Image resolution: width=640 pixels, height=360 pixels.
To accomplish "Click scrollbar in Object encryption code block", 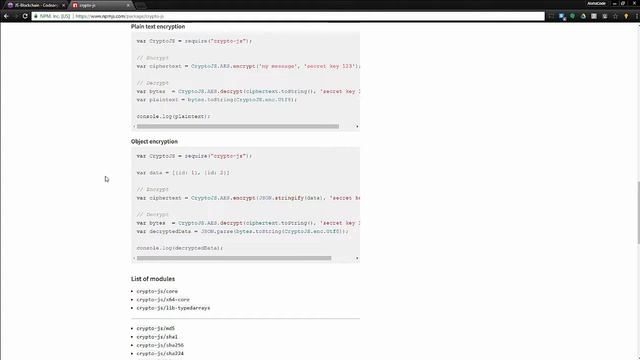I will tap(234, 258).
